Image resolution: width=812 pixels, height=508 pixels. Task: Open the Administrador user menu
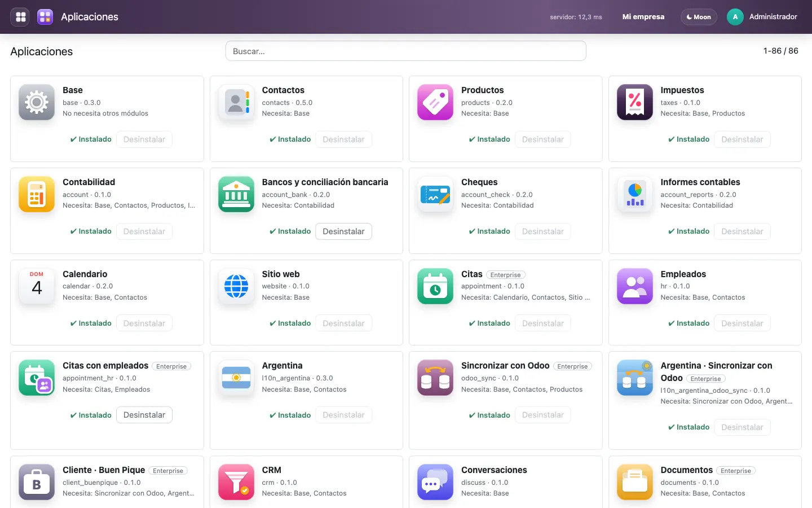(762, 17)
